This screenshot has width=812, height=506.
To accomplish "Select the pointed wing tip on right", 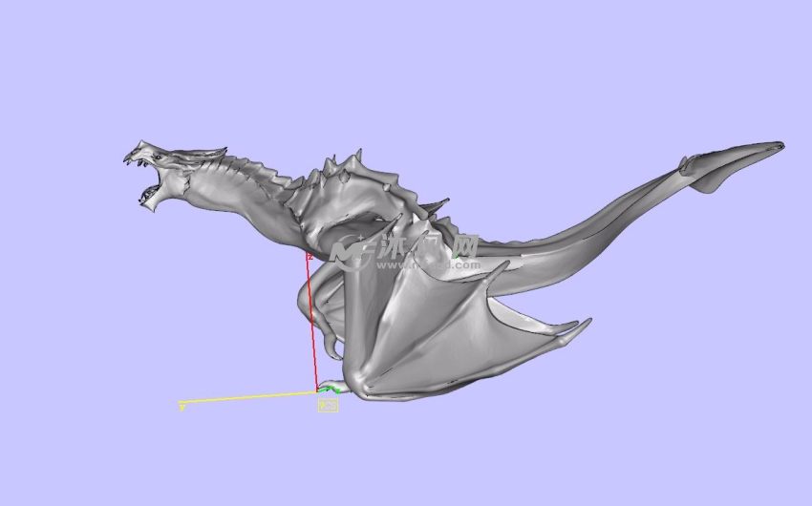I will 578,327.
